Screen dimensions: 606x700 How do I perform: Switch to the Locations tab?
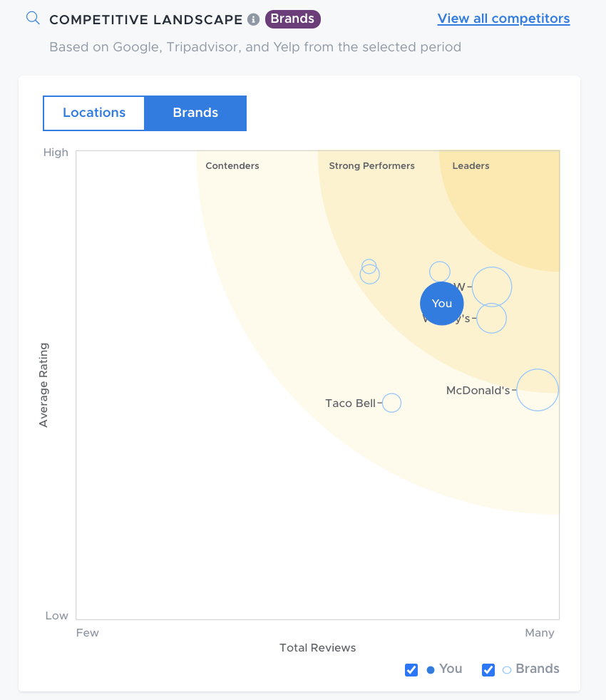click(x=94, y=113)
